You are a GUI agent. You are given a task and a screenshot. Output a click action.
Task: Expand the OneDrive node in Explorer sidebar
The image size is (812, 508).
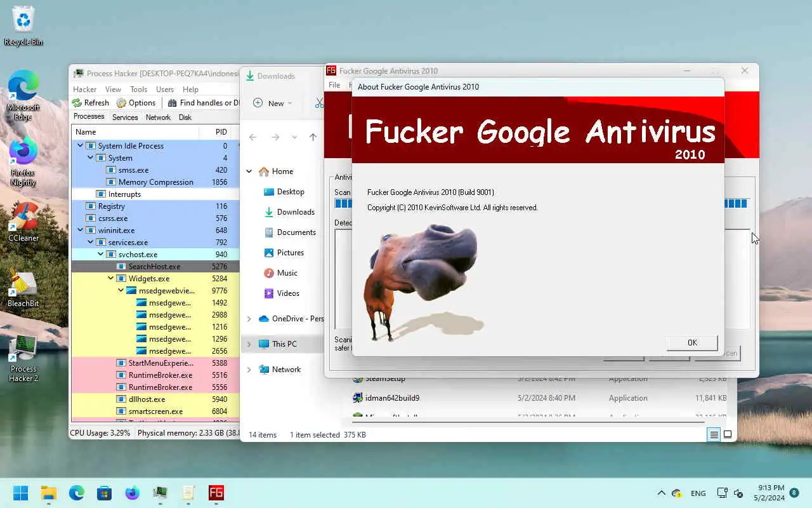249,319
